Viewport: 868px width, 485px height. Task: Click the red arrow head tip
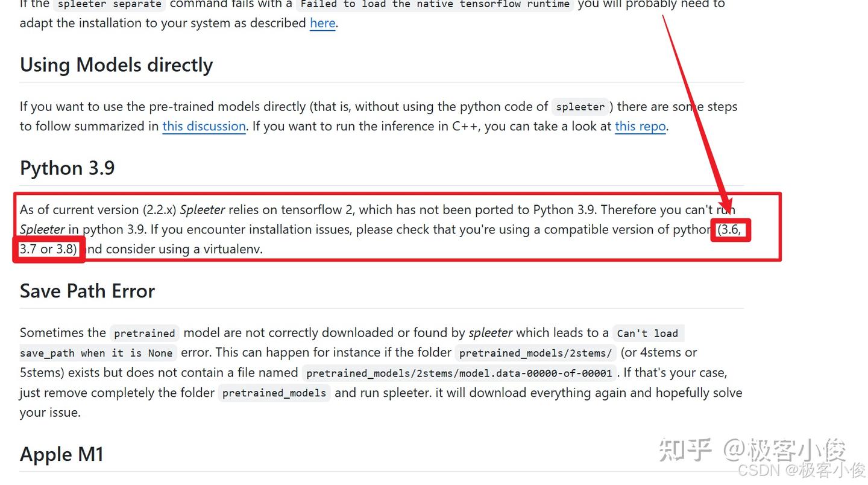[727, 214]
